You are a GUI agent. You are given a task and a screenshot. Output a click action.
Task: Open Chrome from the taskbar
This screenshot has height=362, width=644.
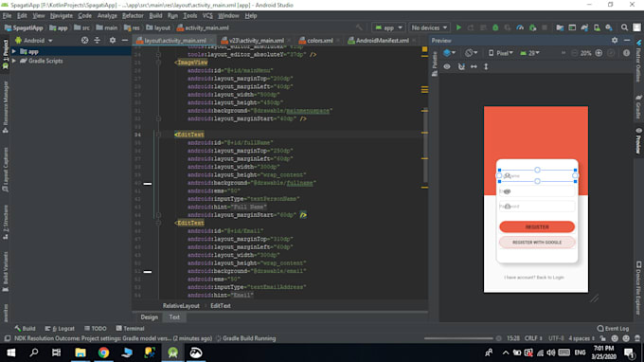(x=103, y=353)
